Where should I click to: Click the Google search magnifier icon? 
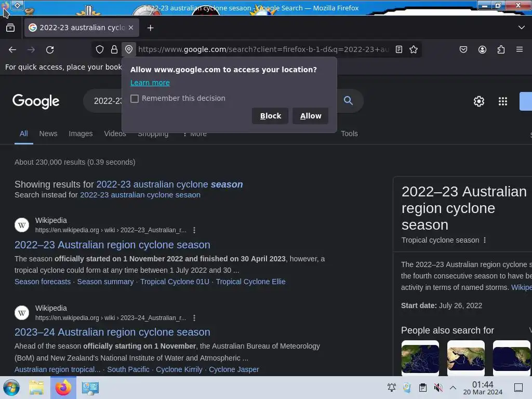click(348, 100)
